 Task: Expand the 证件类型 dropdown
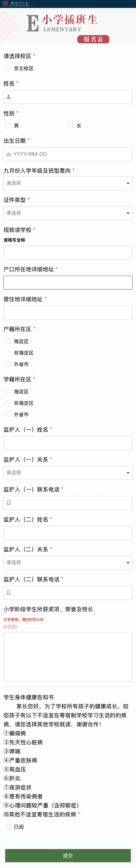coord(68,213)
